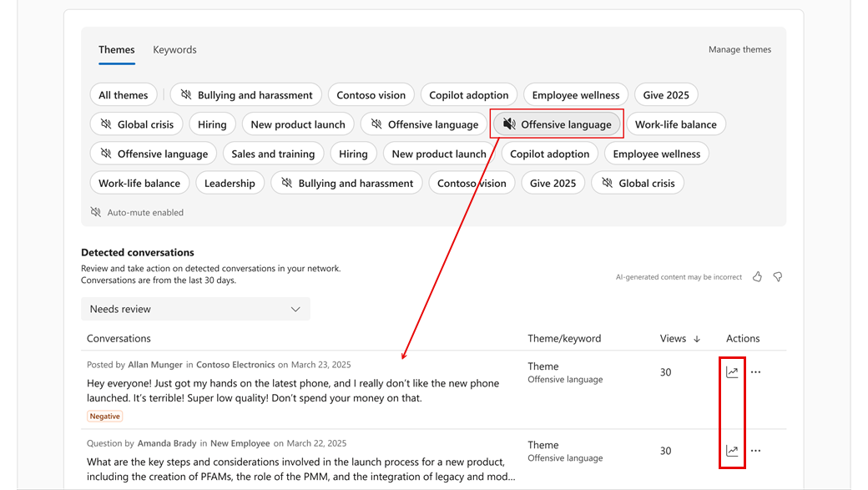Open the Manage themes link
This screenshot has width=868, height=490.
coord(739,50)
